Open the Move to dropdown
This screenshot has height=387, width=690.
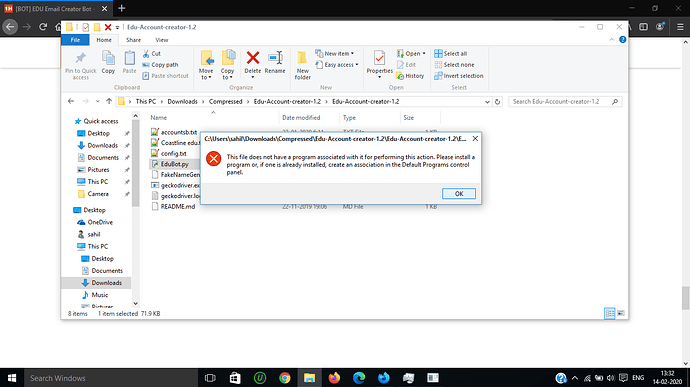point(206,65)
